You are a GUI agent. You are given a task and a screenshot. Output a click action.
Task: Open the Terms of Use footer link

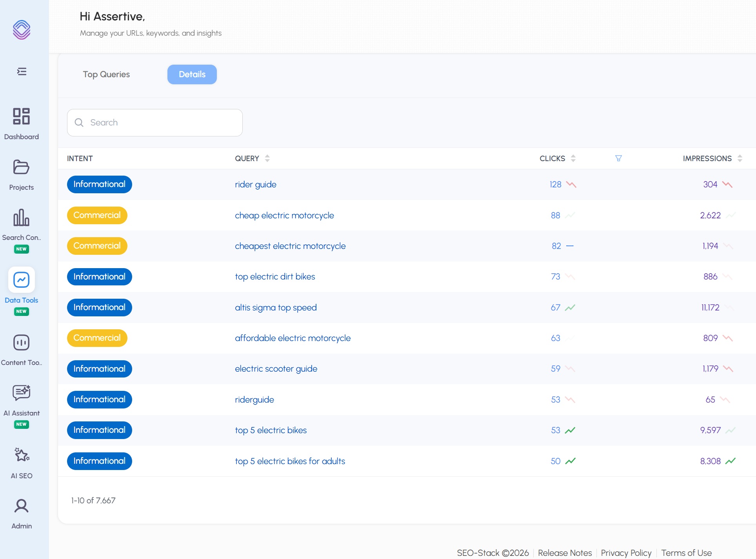(686, 553)
